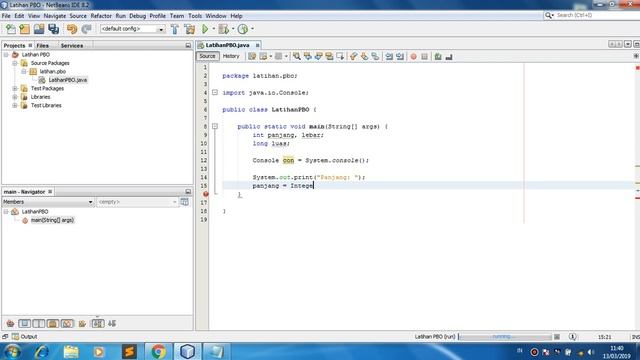
Task: Click the Stop Macro Recording icon
Action: click(424, 57)
